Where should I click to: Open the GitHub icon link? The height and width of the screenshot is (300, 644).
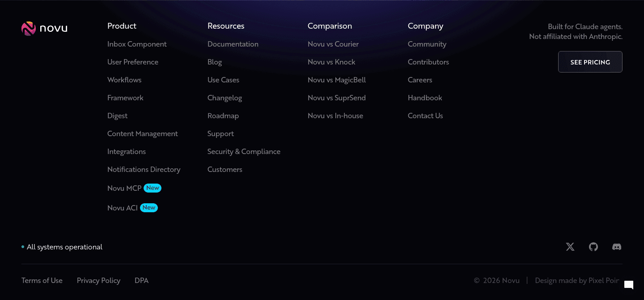click(x=593, y=247)
